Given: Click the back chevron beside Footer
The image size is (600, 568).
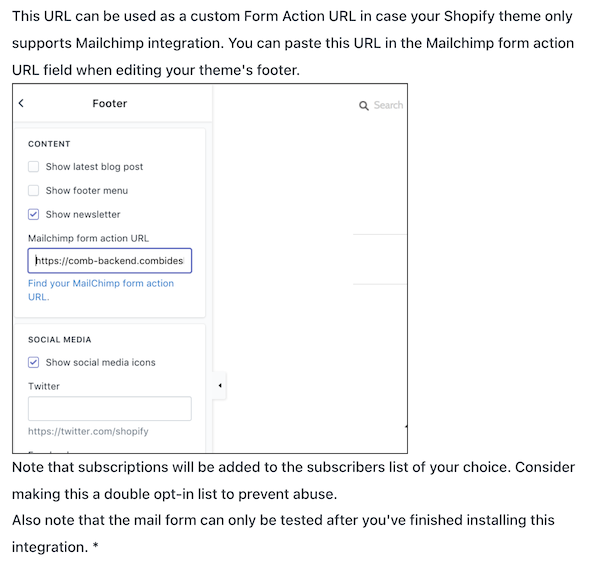Looking at the screenshot, I should point(22,103).
